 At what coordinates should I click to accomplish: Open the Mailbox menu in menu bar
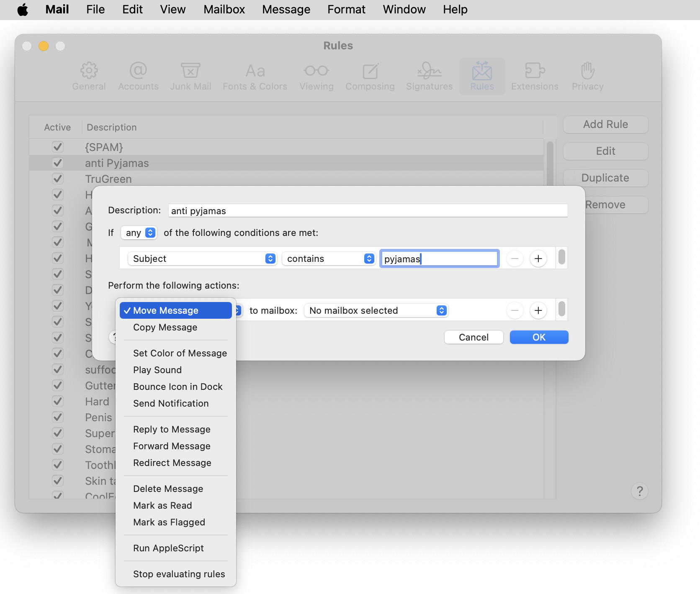pos(224,10)
